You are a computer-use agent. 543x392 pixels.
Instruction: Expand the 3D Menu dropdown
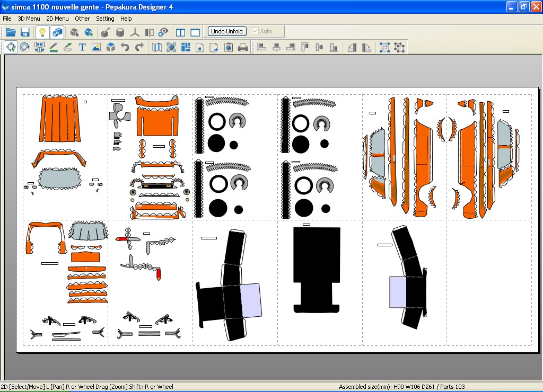29,19
